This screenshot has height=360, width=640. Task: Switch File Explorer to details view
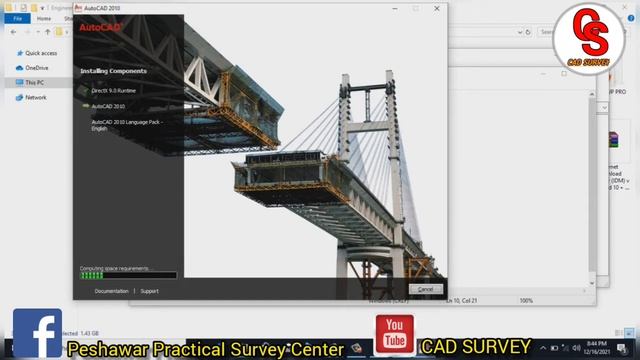[x=619, y=333]
